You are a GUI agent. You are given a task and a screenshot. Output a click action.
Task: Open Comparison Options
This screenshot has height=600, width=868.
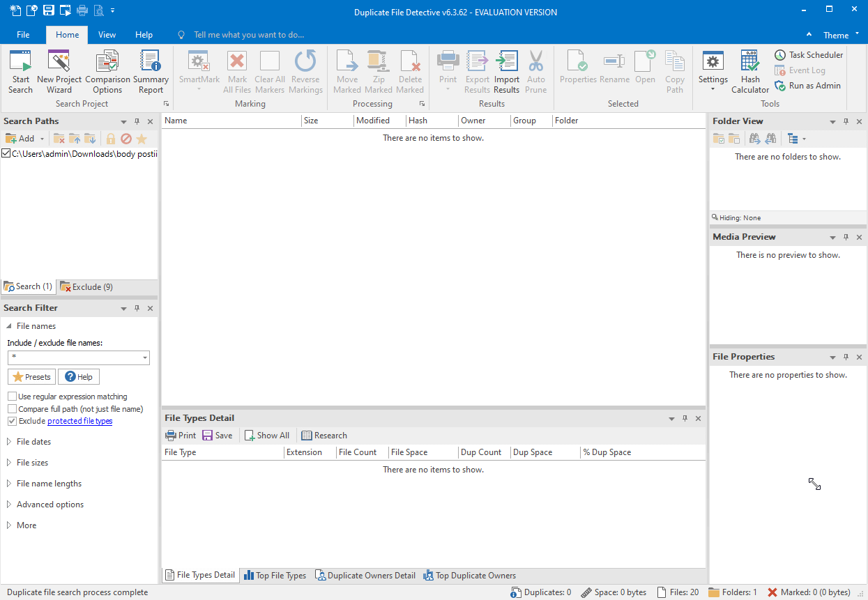tap(107, 70)
